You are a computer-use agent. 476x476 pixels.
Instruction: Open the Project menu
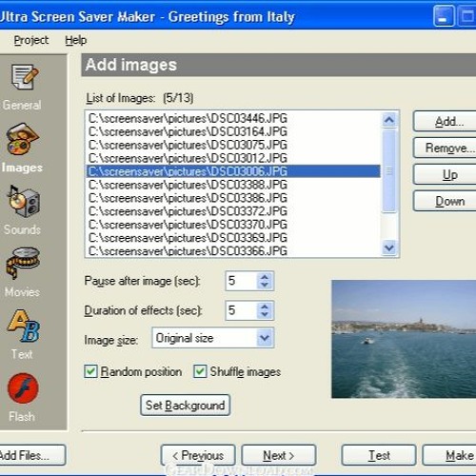coord(31,40)
